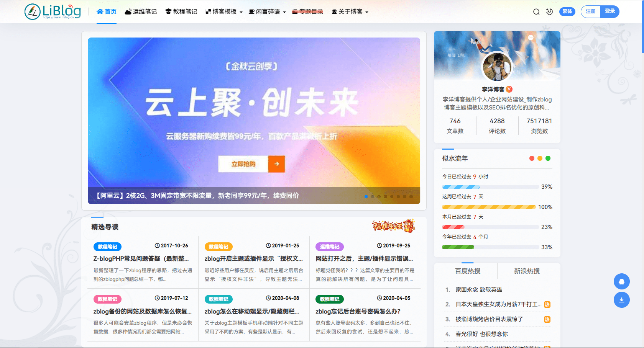Click 运维笔记 tag on 网站打开之后 card
The image size is (644, 348).
(330, 247)
